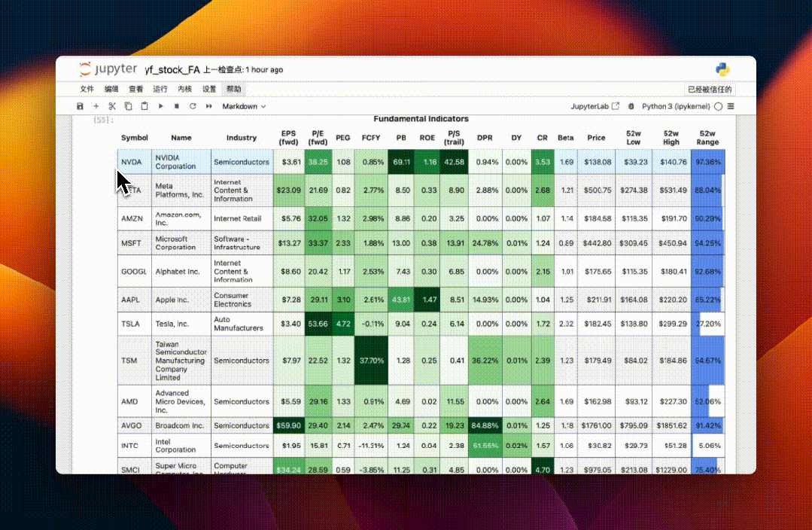This screenshot has height=530, width=812.
Task: Select the 'Intel Corporation' name cell
Action: point(181,446)
